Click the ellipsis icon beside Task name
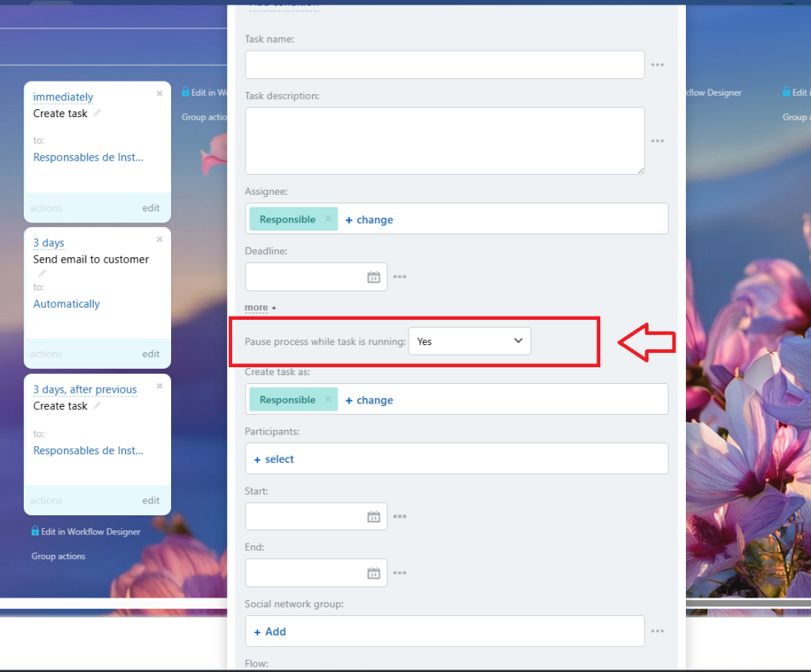The height and width of the screenshot is (672, 811). point(657,65)
